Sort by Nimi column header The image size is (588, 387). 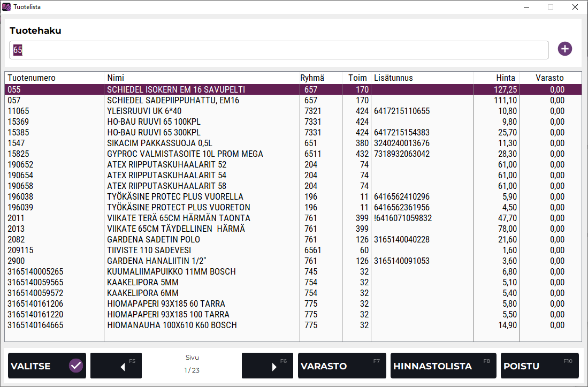click(116, 78)
